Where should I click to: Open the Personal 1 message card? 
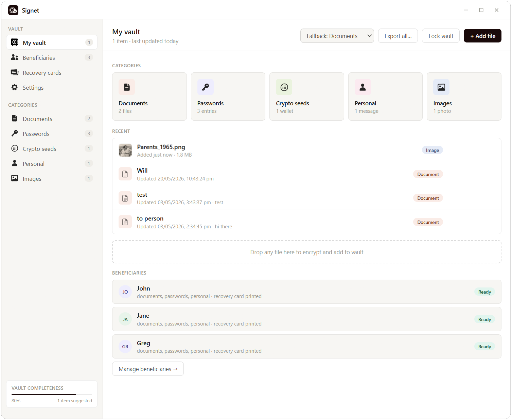[385, 97]
